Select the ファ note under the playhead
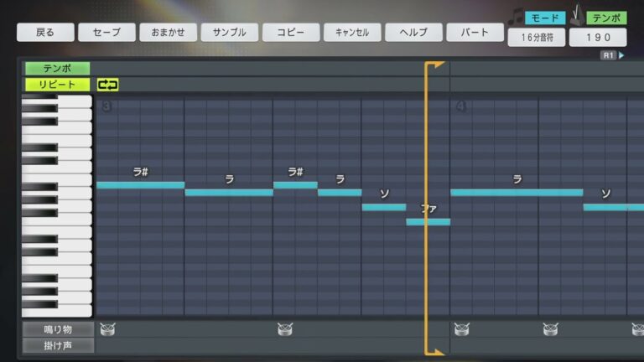The width and height of the screenshot is (644, 362). (x=428, y=221)
